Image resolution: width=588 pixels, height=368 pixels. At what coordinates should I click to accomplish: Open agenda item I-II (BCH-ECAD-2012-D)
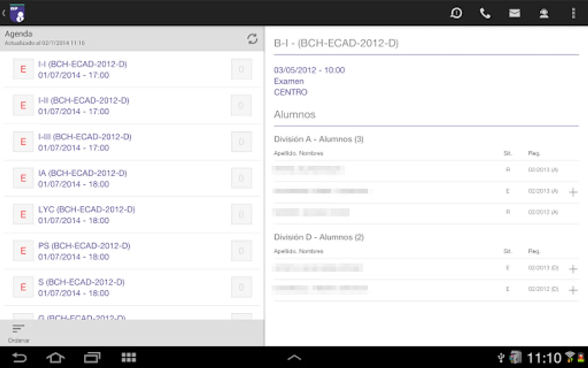(x=132, y=105)
